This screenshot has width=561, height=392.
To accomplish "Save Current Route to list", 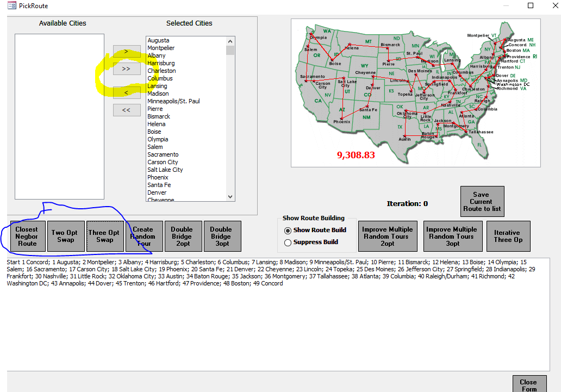I will coord(482,202).
